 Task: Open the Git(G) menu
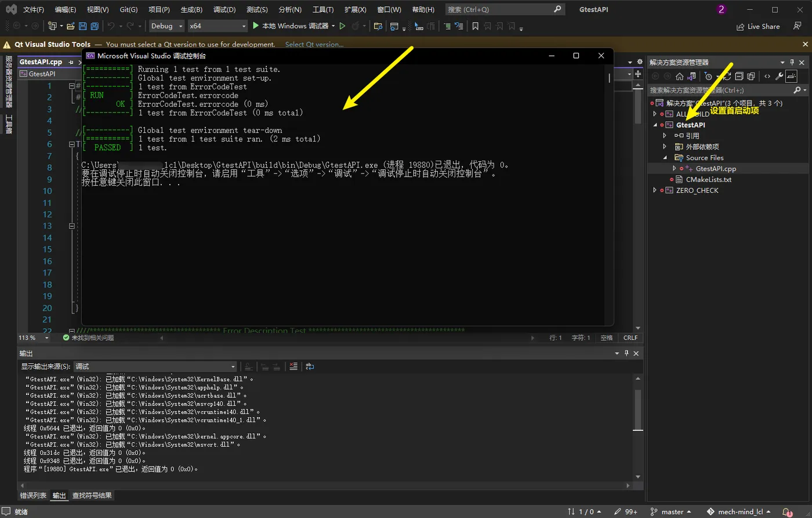128,10
